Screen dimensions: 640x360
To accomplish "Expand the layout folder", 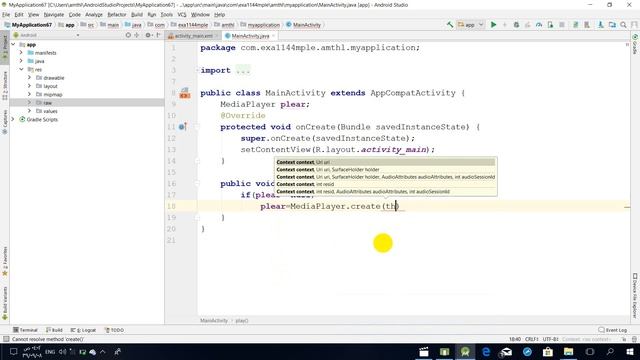I will (29, 86).
